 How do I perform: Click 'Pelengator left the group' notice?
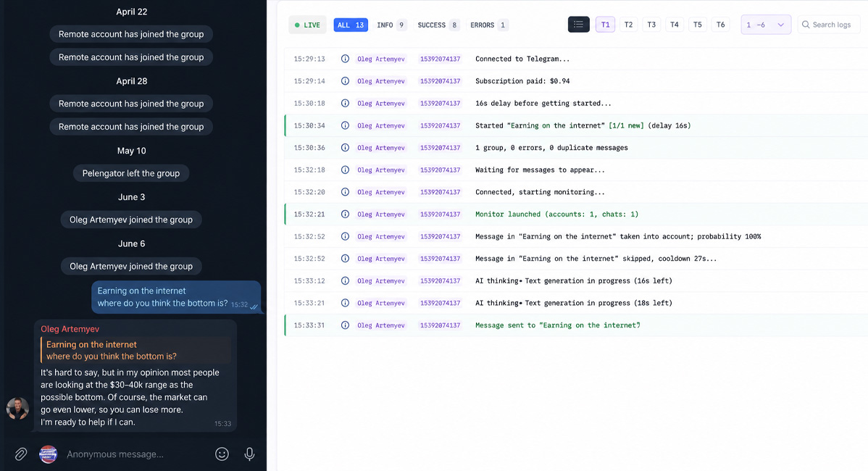pyautogui.click(x=131, y=173)
